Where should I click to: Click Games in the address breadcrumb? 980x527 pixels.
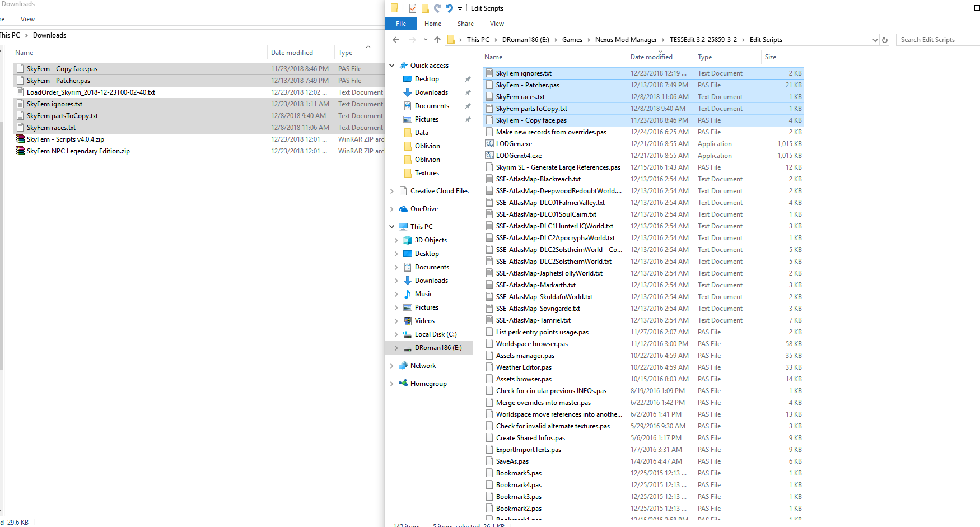pyautogui.click(x=572, y=40)
